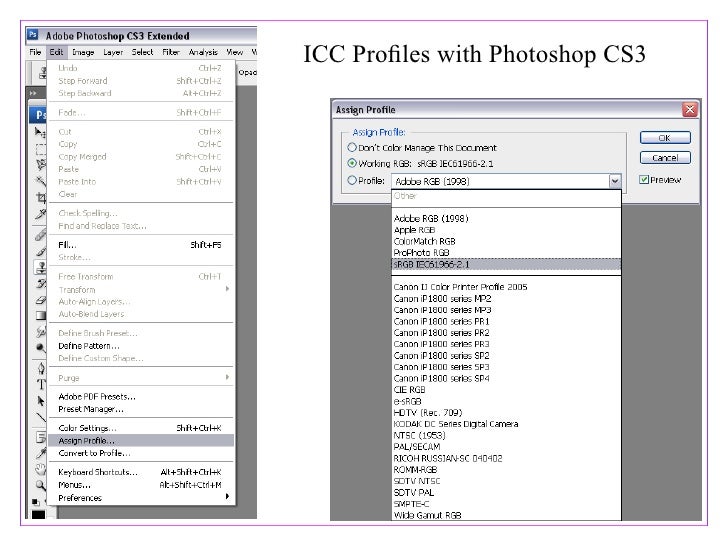Viewport: 728px width, 546px height.
Task: Select the Clone Stamp tool
Action: pyautogui.click(x=40, y=267)
